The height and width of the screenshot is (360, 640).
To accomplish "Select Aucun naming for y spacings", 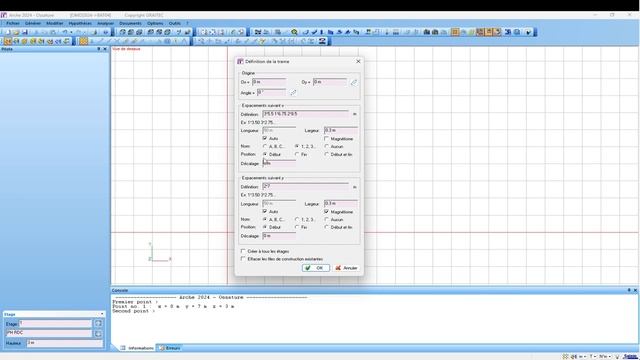I will 327,219.
